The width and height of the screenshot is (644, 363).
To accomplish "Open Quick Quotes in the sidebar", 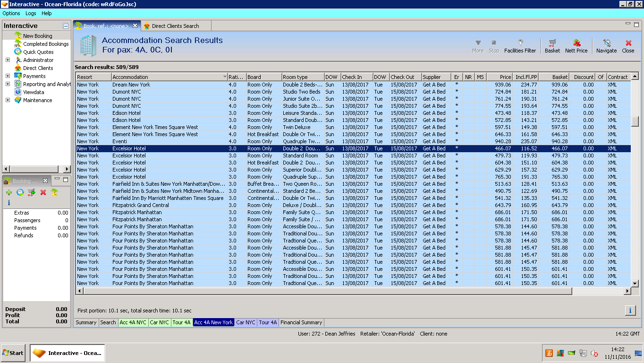I will 38,52.
